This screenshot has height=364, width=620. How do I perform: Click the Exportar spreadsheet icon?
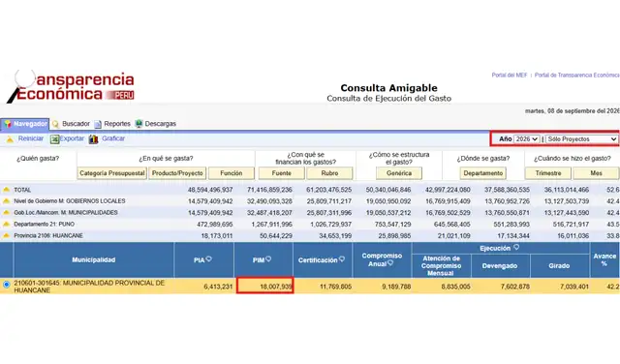click(x=54, y=139)
